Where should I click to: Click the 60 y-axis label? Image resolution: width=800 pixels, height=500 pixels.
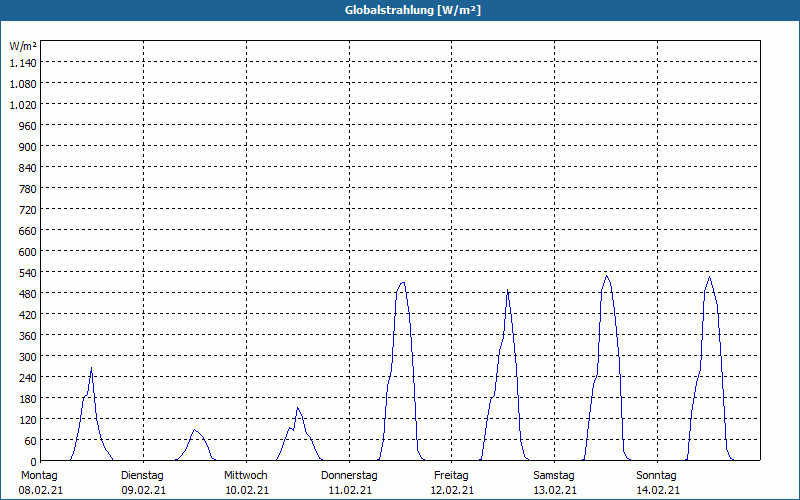click(x=31, y=441)
